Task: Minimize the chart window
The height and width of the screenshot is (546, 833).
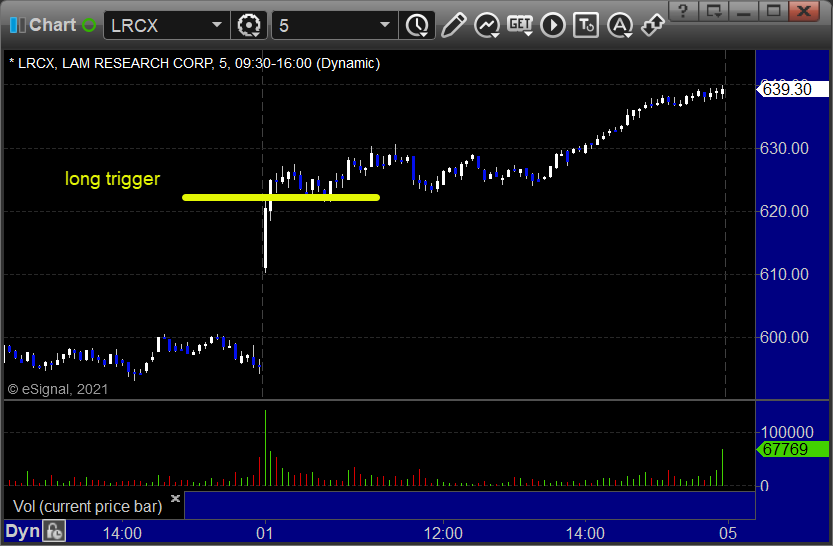Action: click(743, 11)
